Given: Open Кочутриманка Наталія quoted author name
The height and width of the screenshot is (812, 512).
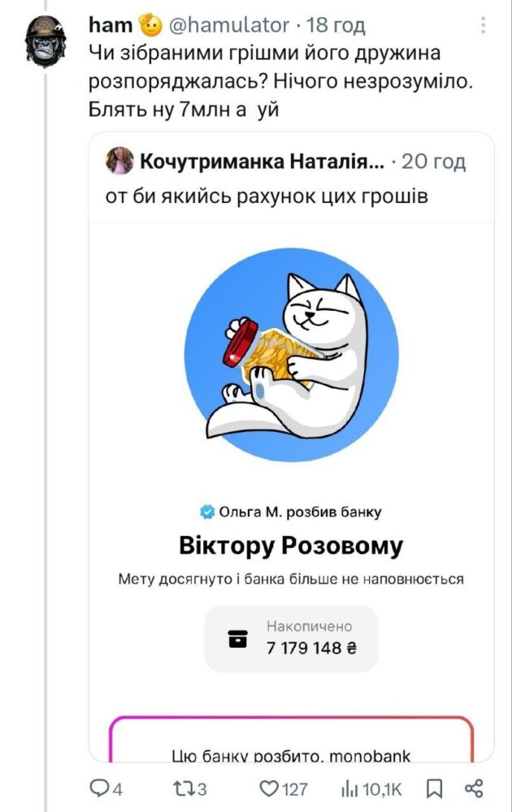Looking at the screenshot, I should click(x=263, y=162).
